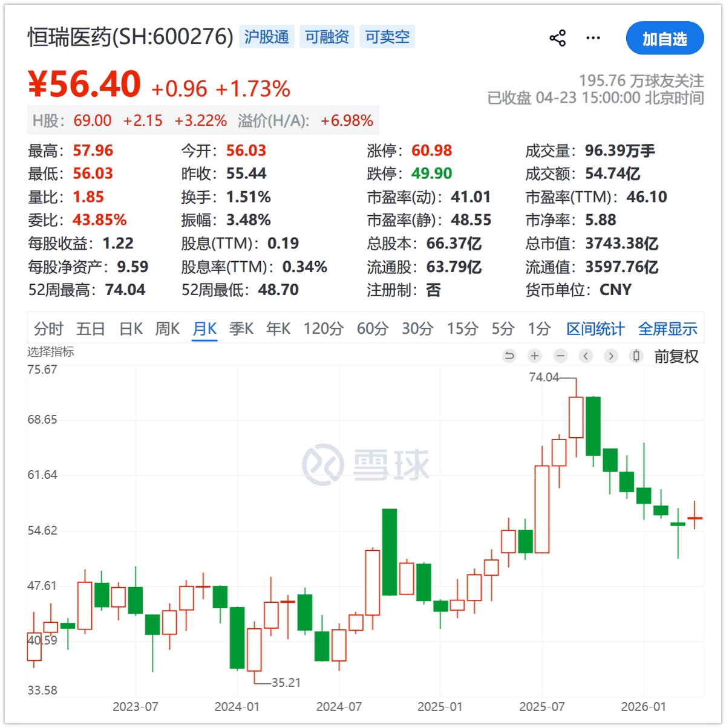Open the 前复权 adjustment dropdown

coord(676,356)
